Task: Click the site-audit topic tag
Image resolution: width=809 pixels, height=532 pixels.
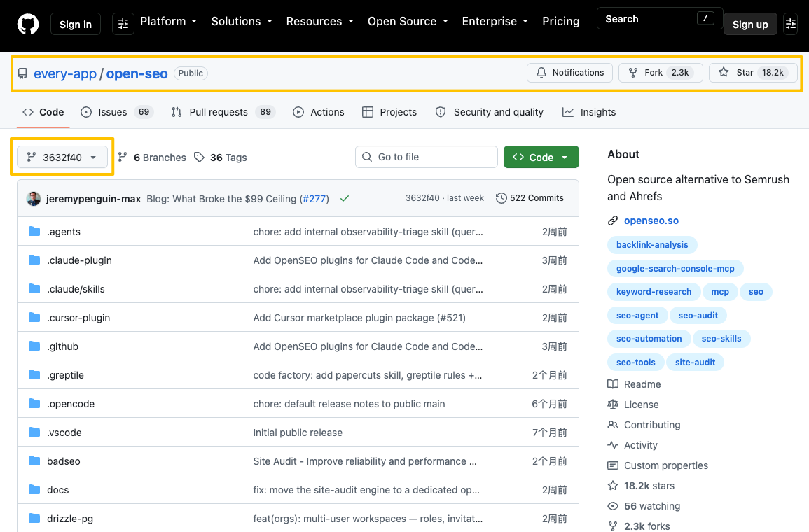Action: point(695,363)
